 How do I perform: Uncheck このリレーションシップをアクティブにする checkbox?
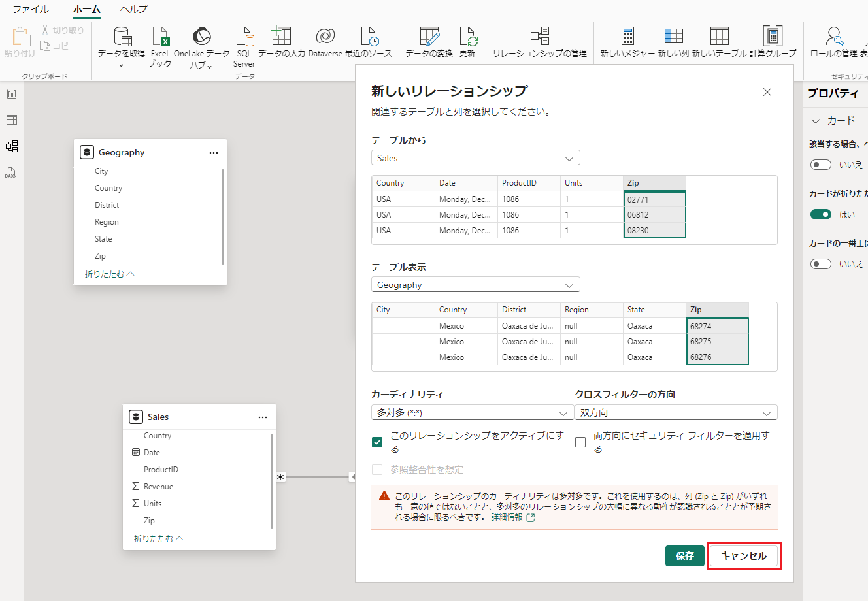point(377,442)
